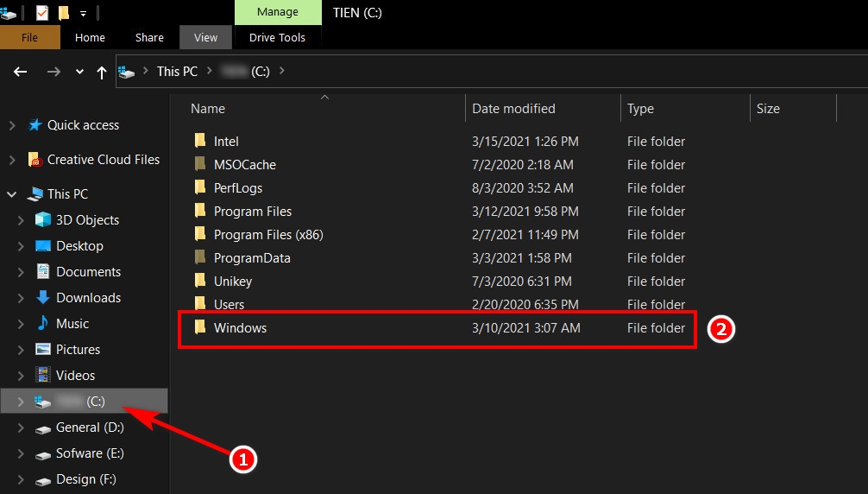Click the drive icon in address bar
Screen dimensions: 868x494
tap(127, 72)
